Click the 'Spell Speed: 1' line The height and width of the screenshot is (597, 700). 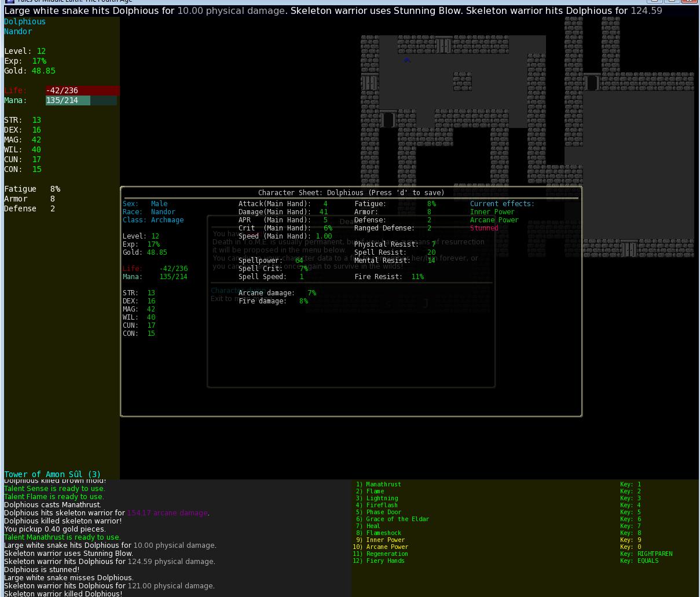pyautogui.click(x=272, y=277)
